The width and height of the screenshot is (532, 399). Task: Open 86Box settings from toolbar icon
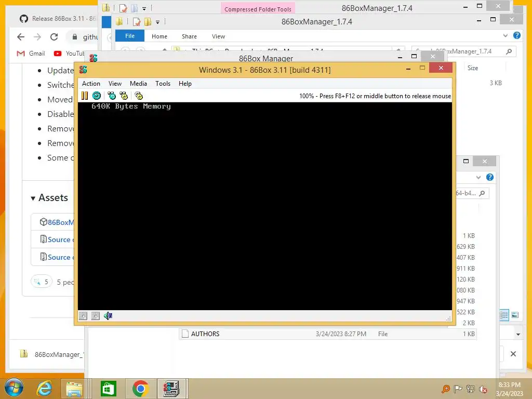coord(139,96)
